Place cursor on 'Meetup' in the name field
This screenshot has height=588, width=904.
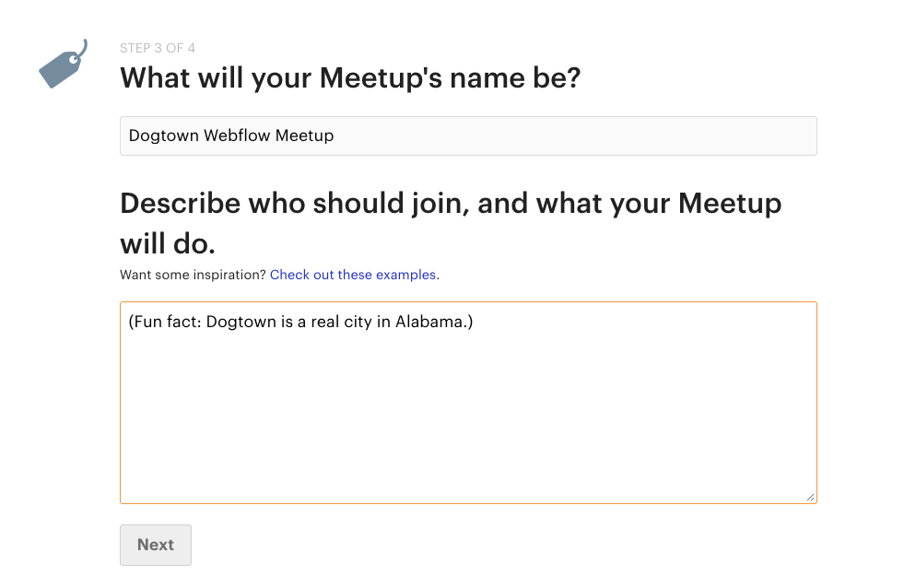[304, 136]
